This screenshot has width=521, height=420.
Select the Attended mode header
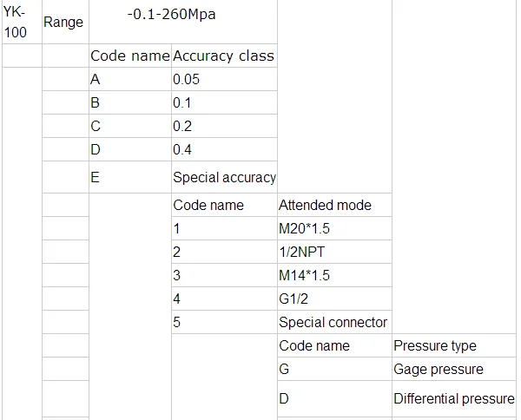[x=334, y=205]
